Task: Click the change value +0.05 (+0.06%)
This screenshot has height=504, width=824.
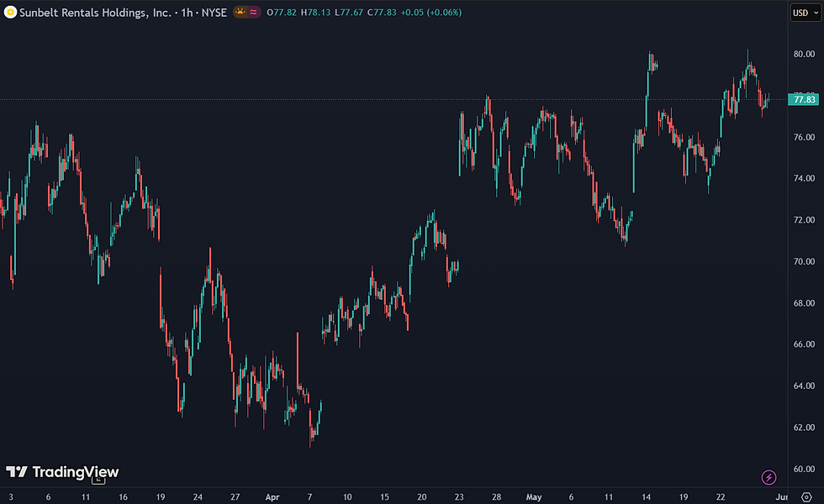Action: 430,13
